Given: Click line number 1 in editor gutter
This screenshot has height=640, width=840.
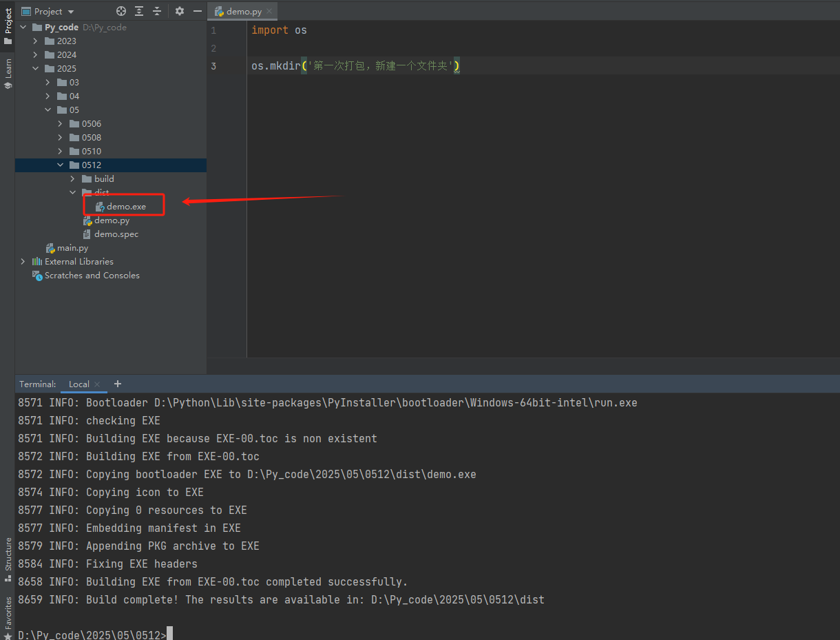Looking at the screenshot, I should click(213, 30).
